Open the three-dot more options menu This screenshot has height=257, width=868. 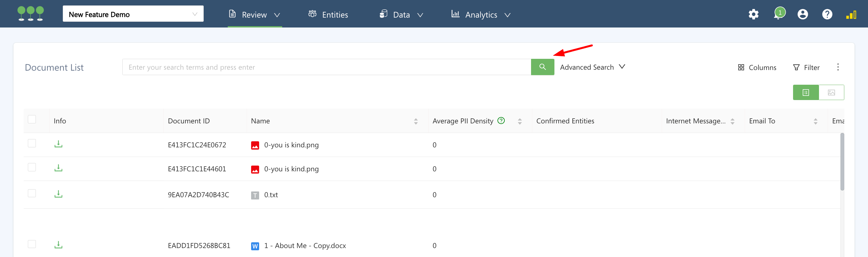pos(838,67)
